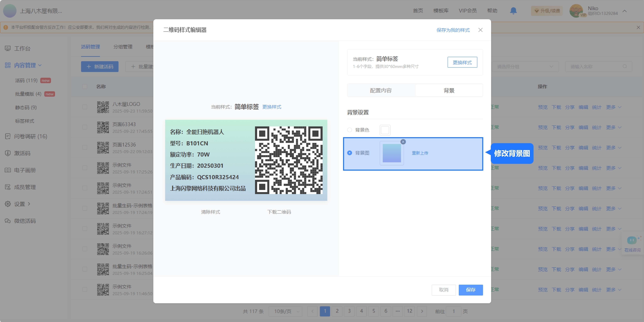Open 电子画册 from the sidebar

click(x=24, y=170)
